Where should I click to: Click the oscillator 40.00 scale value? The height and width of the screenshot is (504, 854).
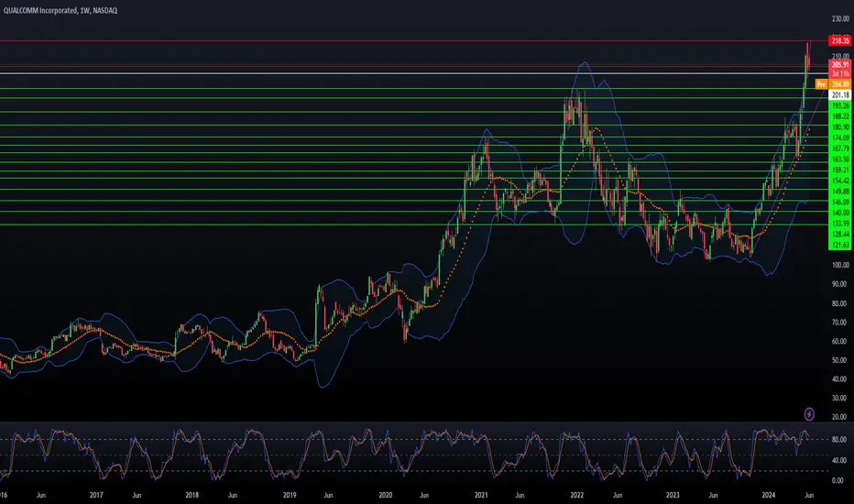coord(839,460)
